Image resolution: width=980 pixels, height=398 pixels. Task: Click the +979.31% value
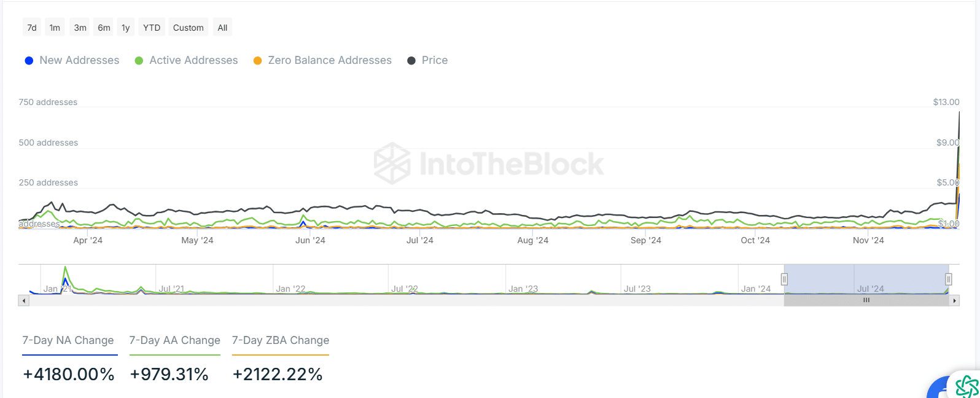pos(169,375)
